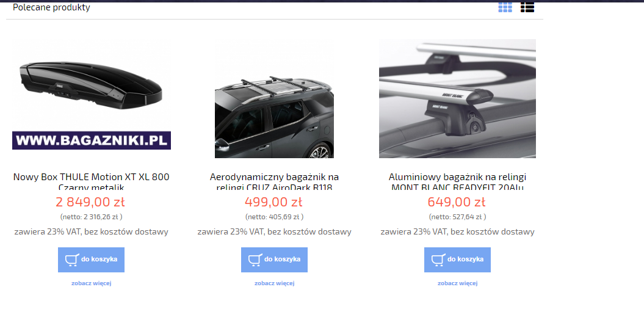Click the netto 405,69 zł text
Image resolution: width=644 pixels, height=331 pixels.
point(274,217)
